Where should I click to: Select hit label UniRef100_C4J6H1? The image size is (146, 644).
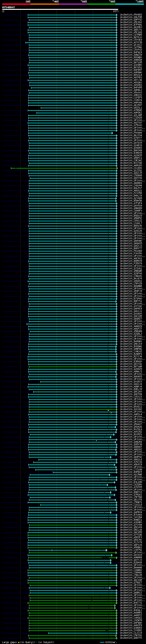click(131, 168)
